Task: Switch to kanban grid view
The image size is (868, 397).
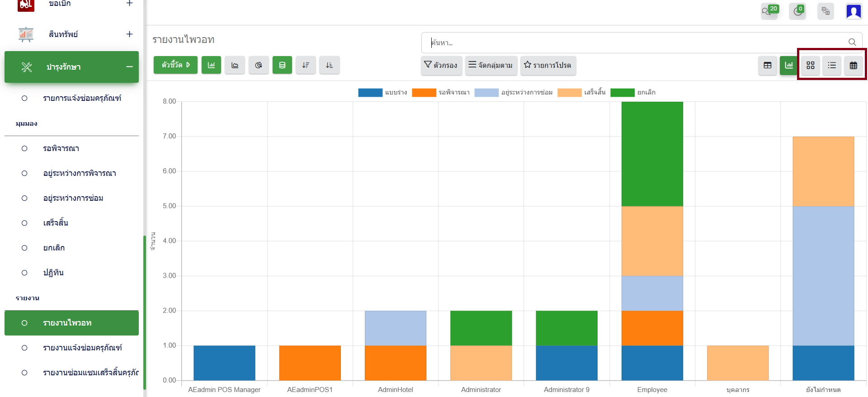Action: [810, 66]
